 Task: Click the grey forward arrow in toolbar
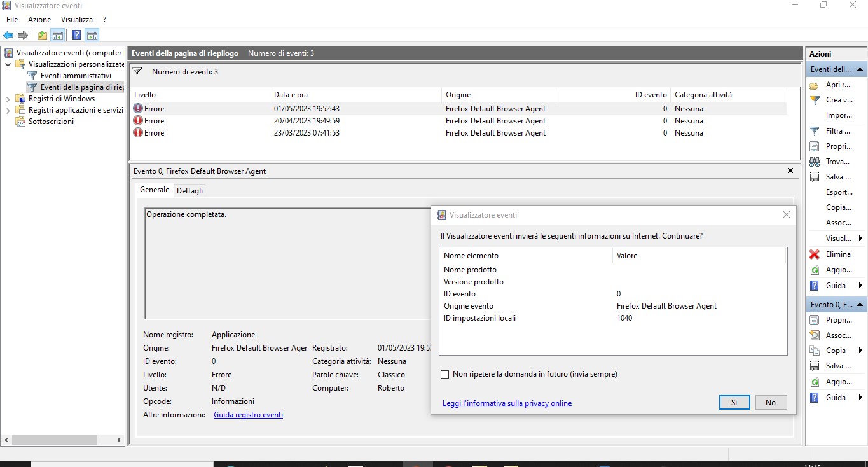[x=23, y=36]
